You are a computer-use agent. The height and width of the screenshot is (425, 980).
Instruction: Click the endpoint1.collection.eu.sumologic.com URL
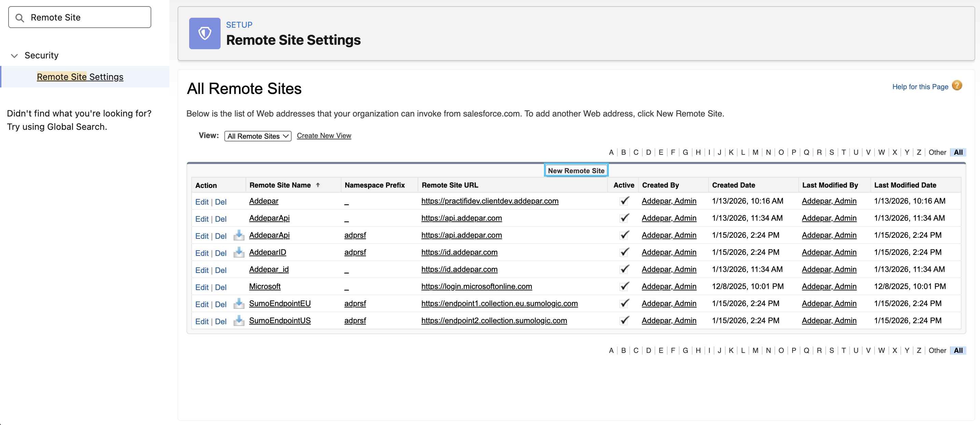click(499, 303)
